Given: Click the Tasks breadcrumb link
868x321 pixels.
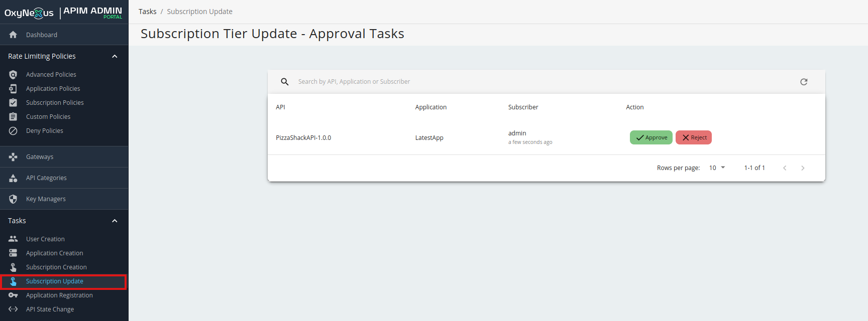Looking at the screenshot, I should point(147,12).
